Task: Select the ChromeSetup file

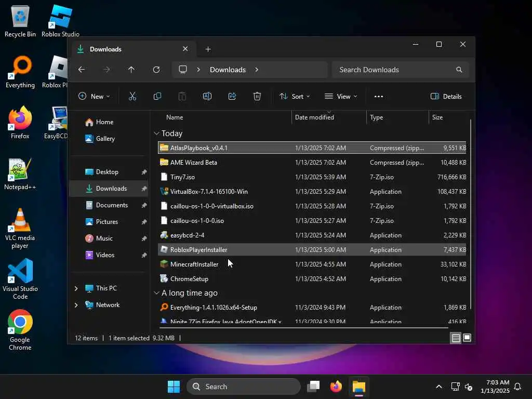Action: click(312, 279)
